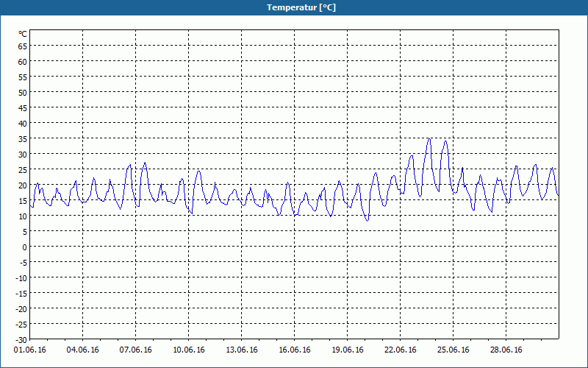Click the positive 5 y-axis value
This screenshot has width=588, height=368.
click(x=25, y=232)
